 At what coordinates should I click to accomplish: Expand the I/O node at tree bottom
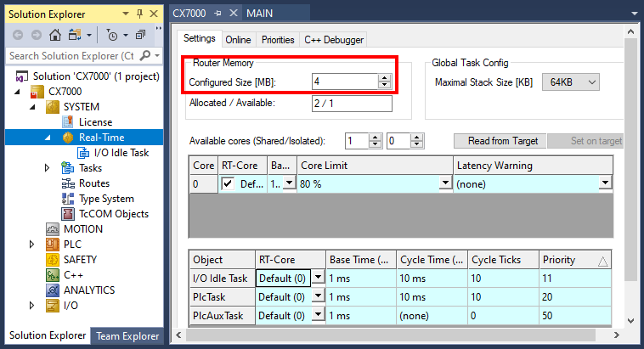point(31,306)
